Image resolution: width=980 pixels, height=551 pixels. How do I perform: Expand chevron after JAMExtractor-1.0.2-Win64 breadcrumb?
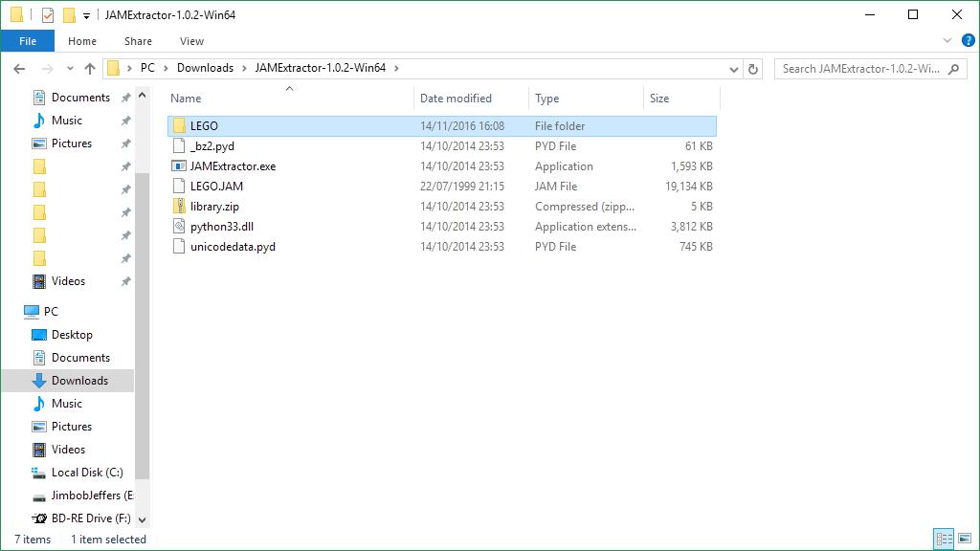click(x=396, y=68)
